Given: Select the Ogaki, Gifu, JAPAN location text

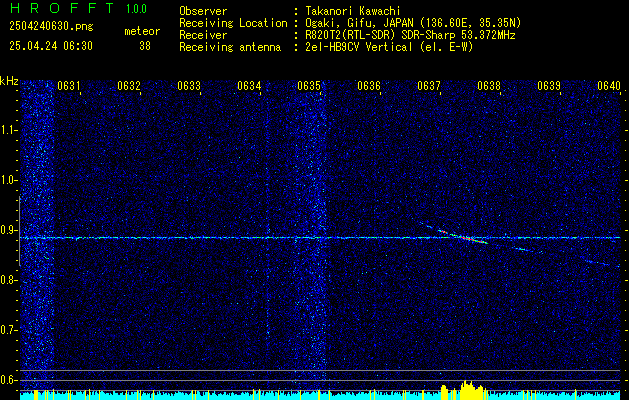Looking at the screenshot, I should [414, 23].
